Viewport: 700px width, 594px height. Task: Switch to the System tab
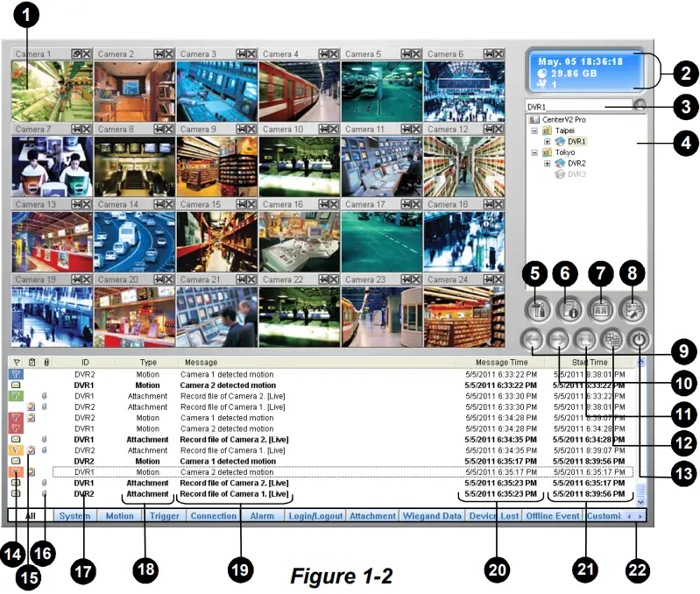(74, 516)
